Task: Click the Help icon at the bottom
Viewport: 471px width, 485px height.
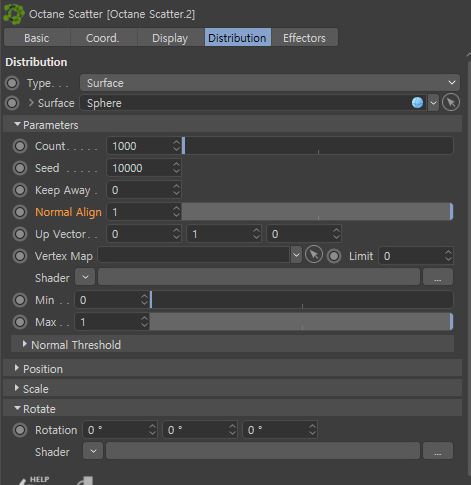Action: coord(33,480)
